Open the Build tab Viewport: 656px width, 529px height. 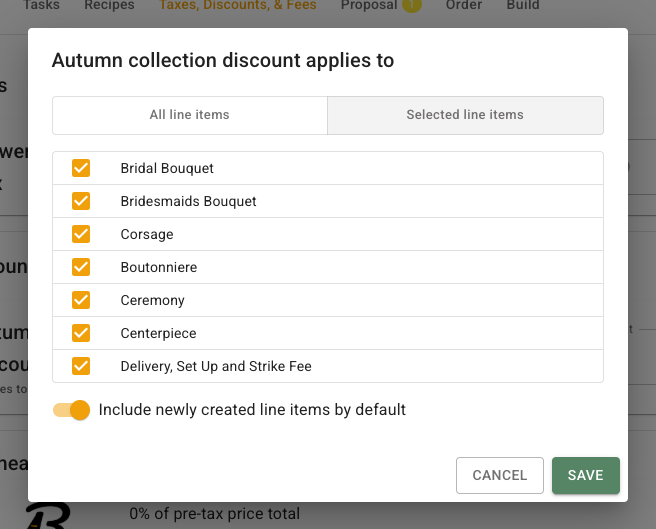tap(523, 5)
